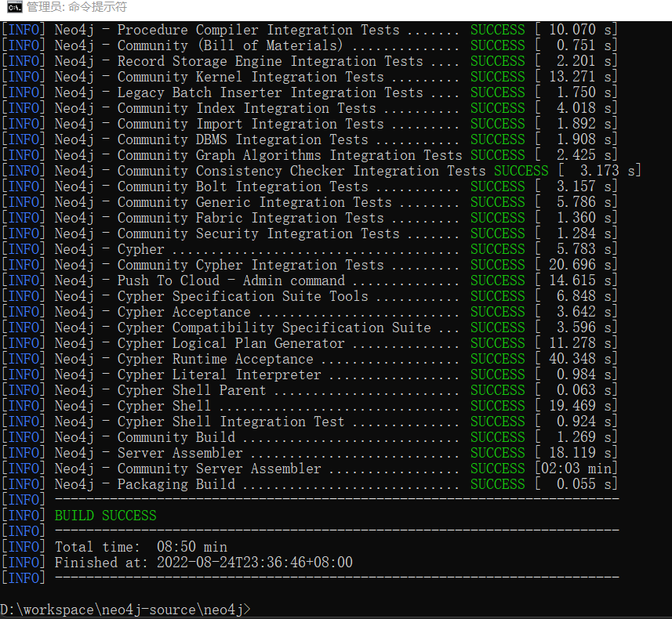
Task: Click the 'Neo4j - Cypher' row with 5.783 s
Action: tap(310, 249)
